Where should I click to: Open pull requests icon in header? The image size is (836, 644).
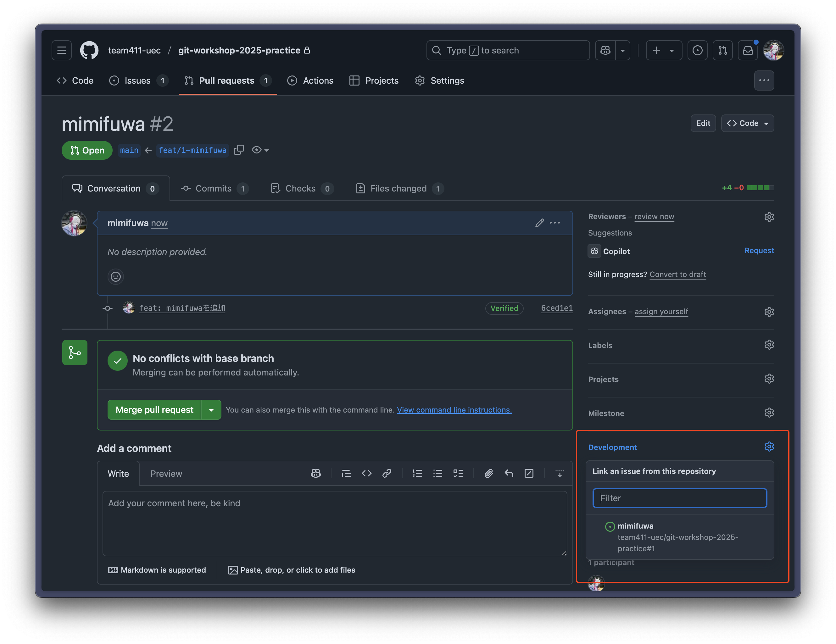click(722, 50)
